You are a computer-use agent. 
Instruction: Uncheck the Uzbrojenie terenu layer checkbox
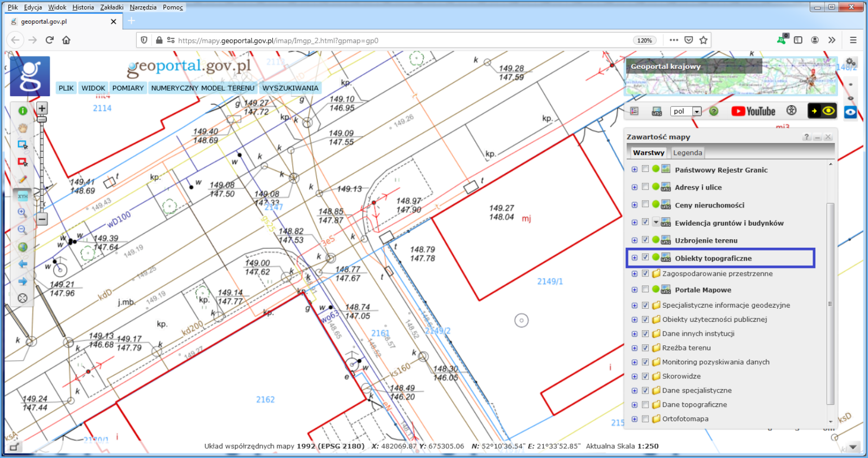(645, 240)
